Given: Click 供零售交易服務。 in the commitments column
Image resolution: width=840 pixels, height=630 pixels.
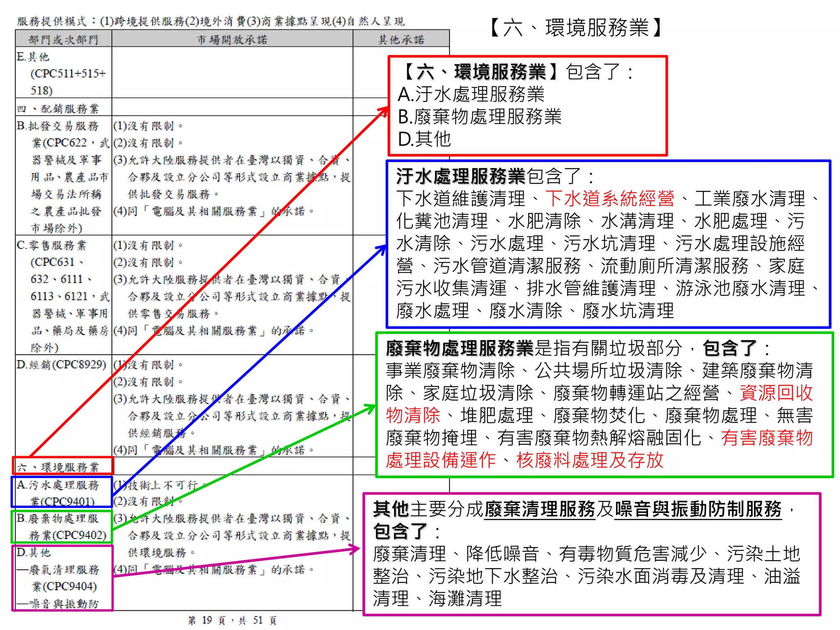Looking at the screenshot, I should coord(174,313).
